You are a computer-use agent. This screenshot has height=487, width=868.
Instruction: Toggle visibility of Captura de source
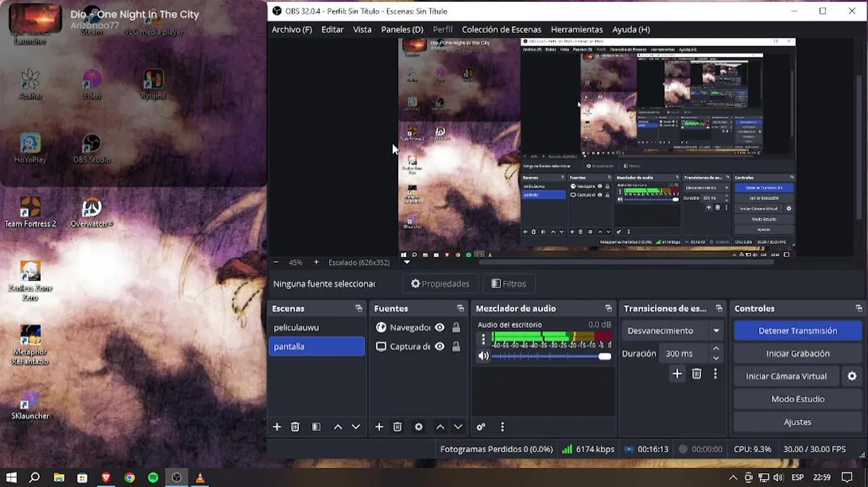(x=439, y=346)
